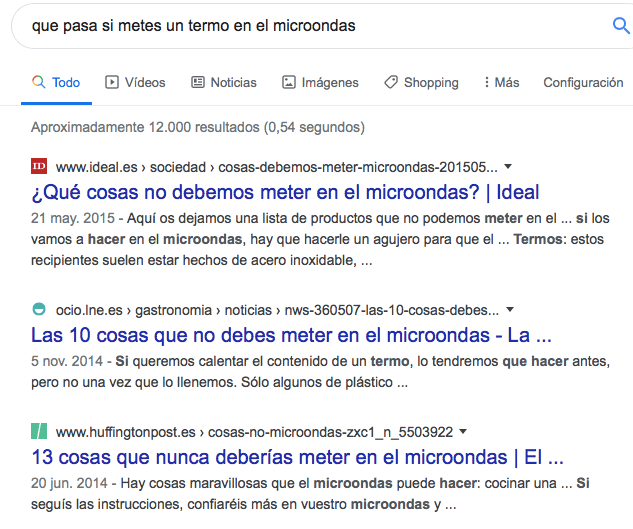Expand the dropdown arrow beside ideal.es URL
Image resolution: width=633 pixels, height=529 pixels.
pos(508,166)
